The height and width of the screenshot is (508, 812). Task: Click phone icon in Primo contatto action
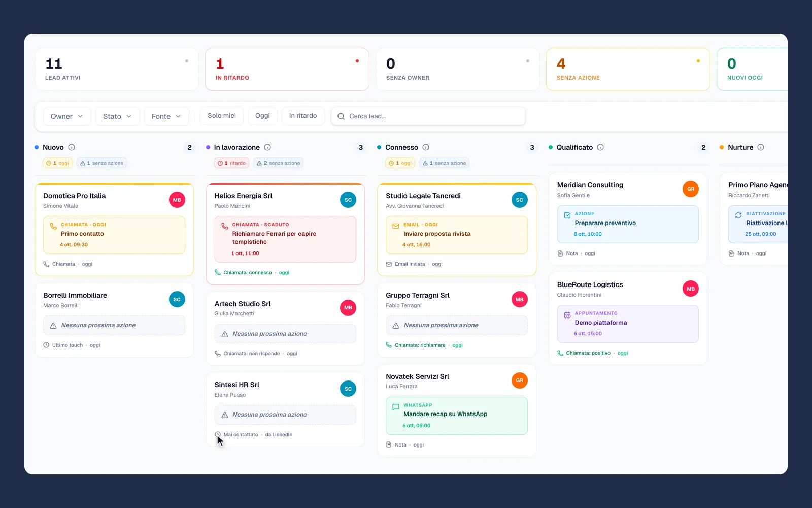(x=53, y=226)
